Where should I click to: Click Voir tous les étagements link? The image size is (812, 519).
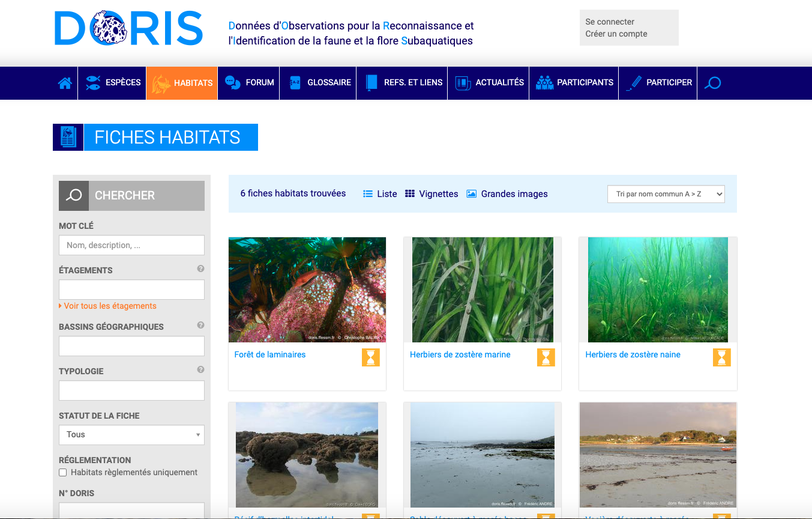(110, 306)
